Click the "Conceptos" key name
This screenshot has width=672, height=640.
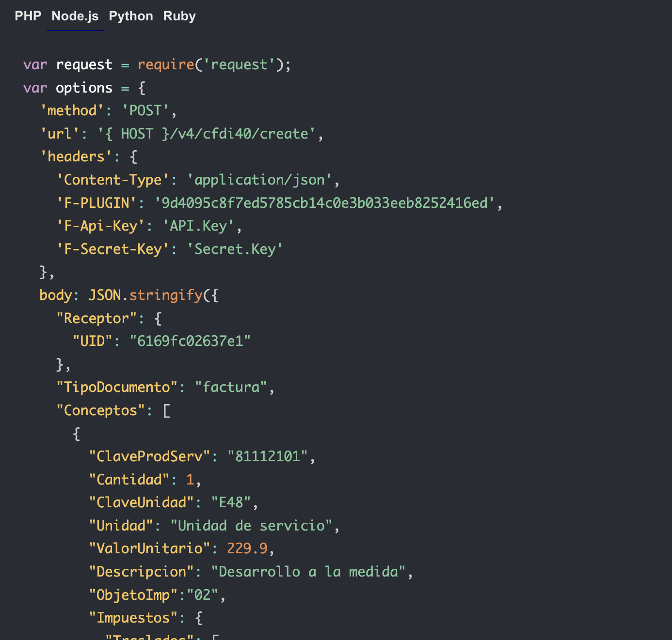[100, 410]
